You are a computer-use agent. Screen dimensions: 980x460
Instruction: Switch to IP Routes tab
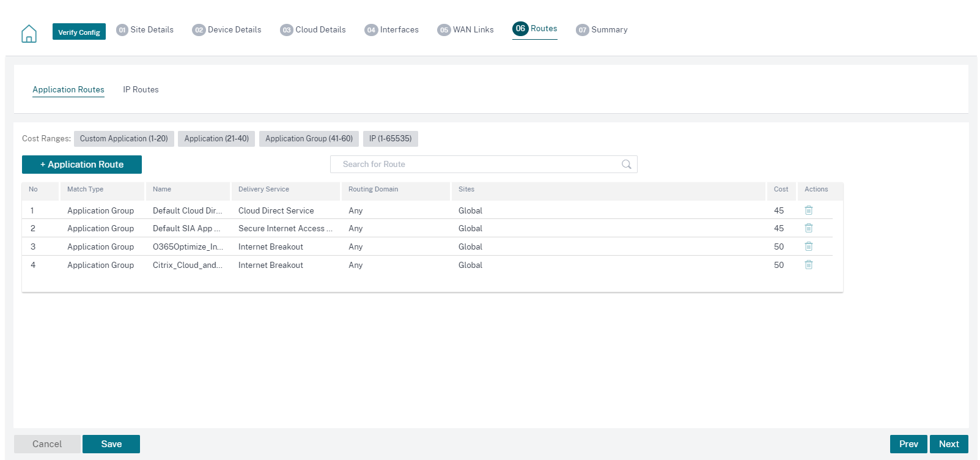coord(141,89)
